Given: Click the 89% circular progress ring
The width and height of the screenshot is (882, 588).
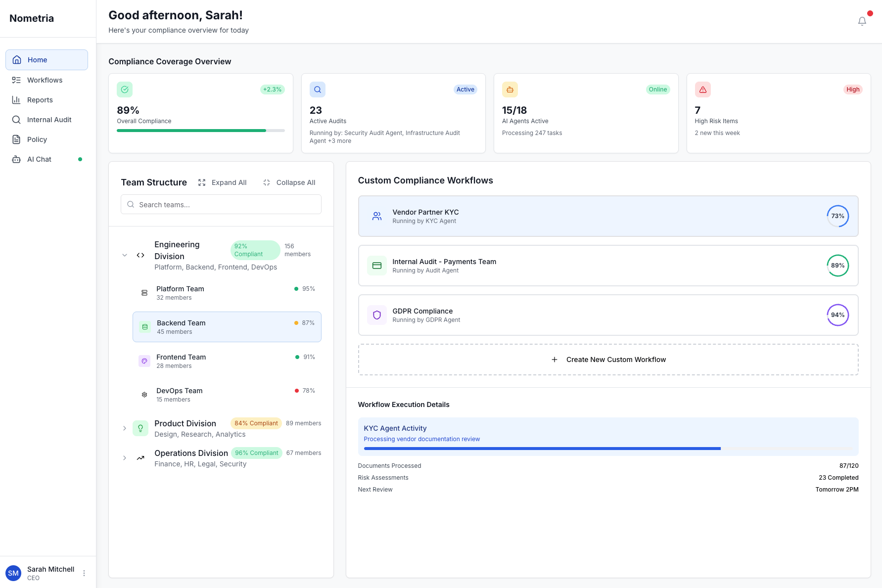Looking at the screenshot, I should (837, 266).
